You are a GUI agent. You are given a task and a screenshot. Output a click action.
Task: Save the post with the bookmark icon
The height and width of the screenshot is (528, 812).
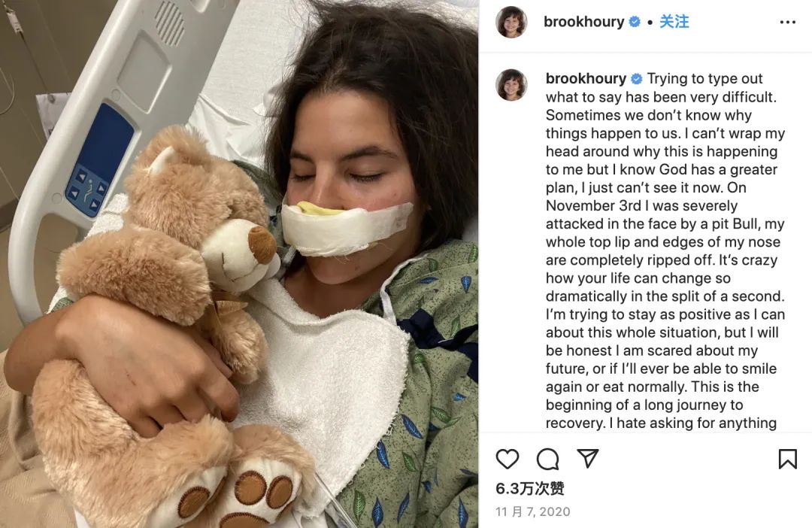click(787, 459)
